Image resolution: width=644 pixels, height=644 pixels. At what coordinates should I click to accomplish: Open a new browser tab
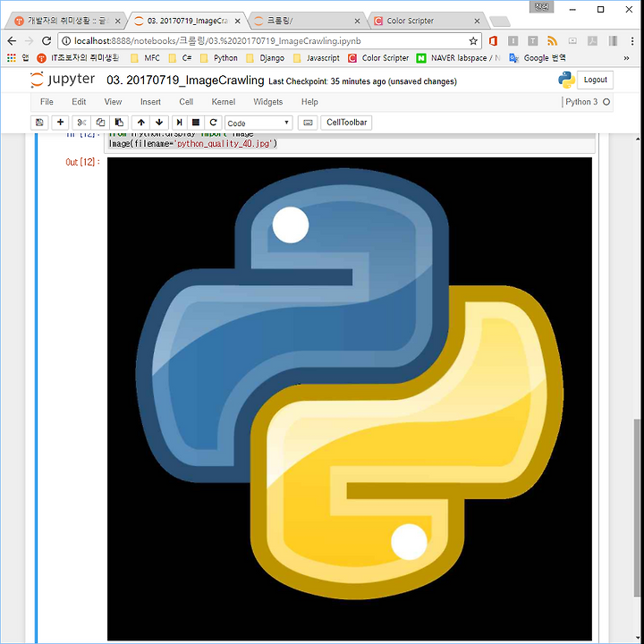[500, 21]
